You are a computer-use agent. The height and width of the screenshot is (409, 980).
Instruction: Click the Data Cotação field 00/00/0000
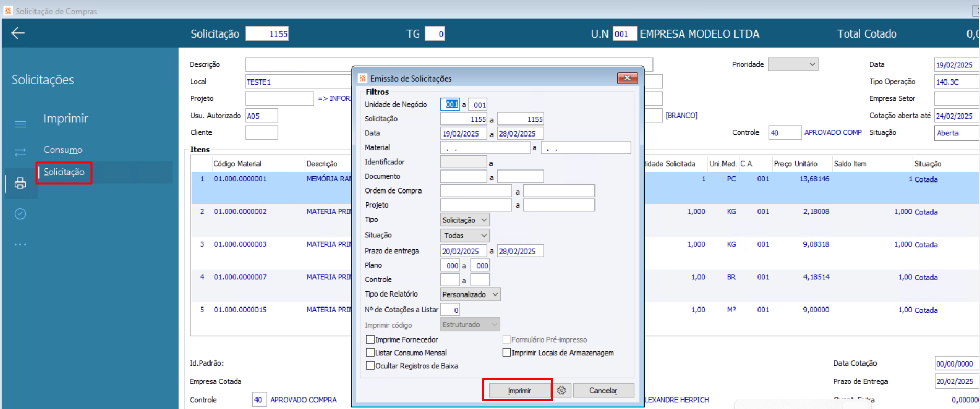(956, 363)
